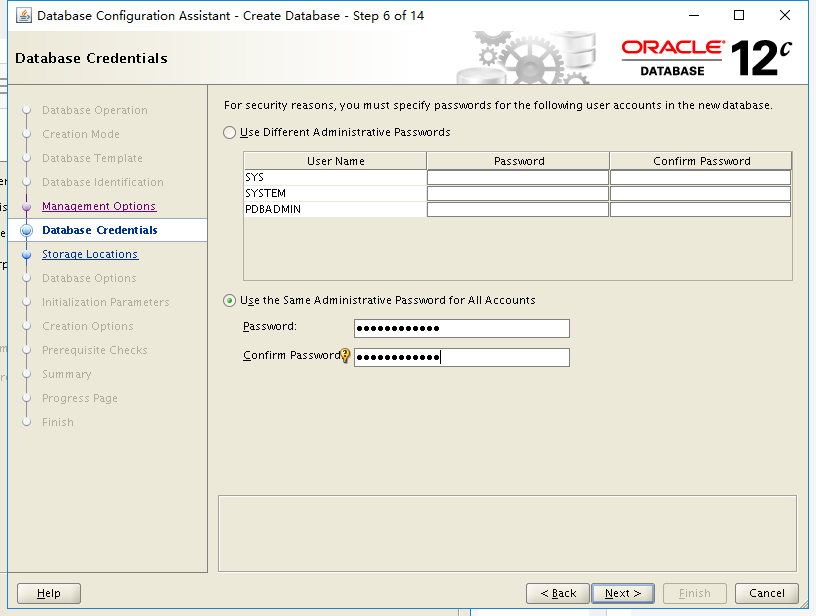Click the Password input field
Screen dimensions: 816x616
(461, 328)
